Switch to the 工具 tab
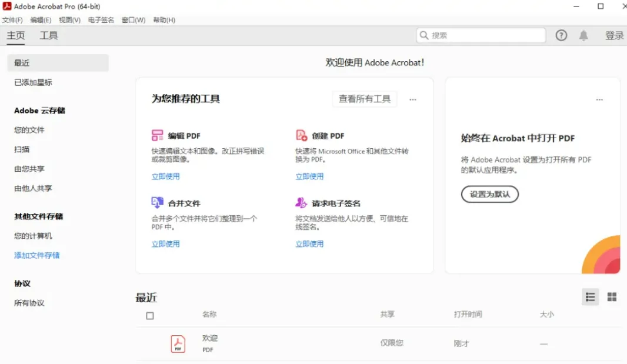Image resolution: width=627 pixels, height=364 pixels. 49,36
